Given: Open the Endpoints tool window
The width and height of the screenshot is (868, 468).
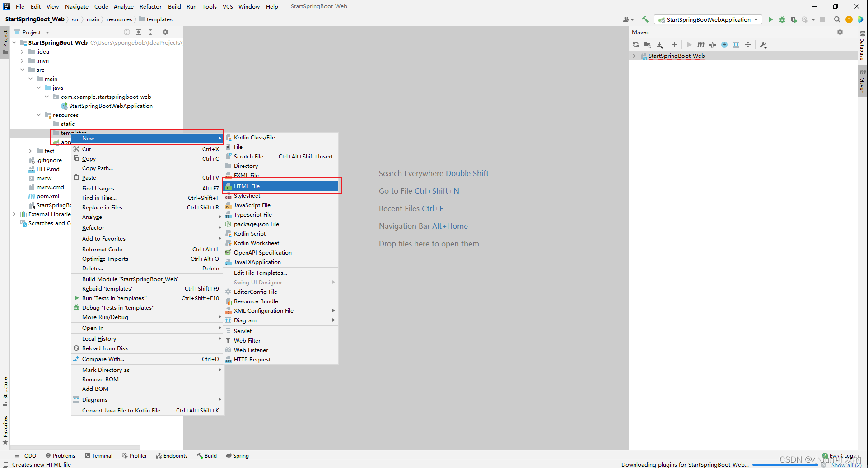Looking at the screenshot, I should (x=172, y=456).
